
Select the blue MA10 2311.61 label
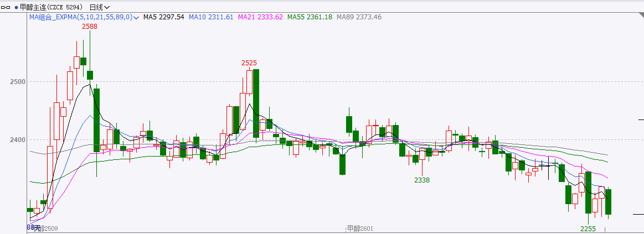click(211, 17)
